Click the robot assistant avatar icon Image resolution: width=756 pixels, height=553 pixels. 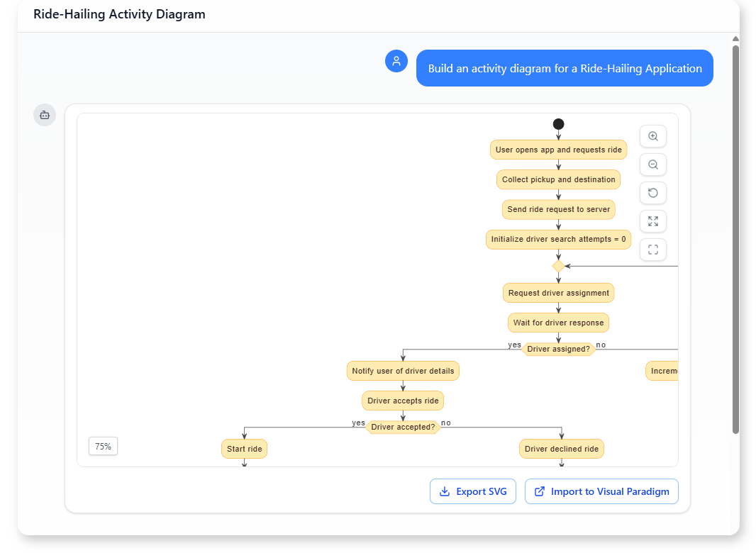click(45, 115)
